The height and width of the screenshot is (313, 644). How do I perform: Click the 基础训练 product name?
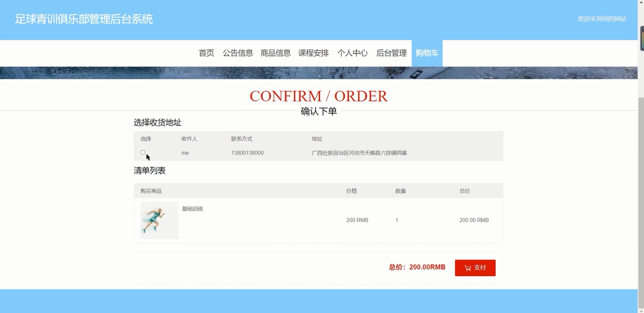point(193,209)
